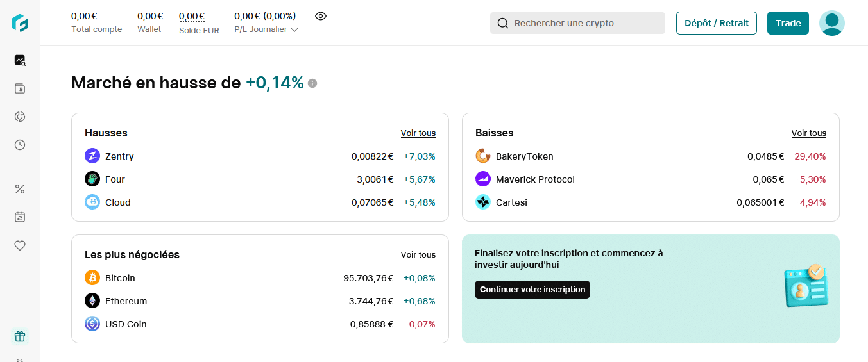Click the Bitcoin price 95.703,76 €

point(369,278)
